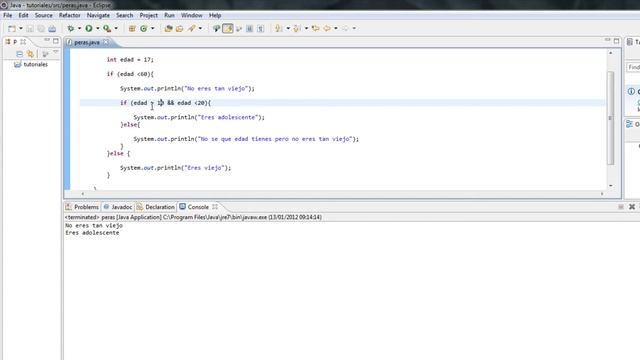The height and width of the screenshot is (360, 640).
Task: Open the Refactor menu
Action: coord(69,15)
